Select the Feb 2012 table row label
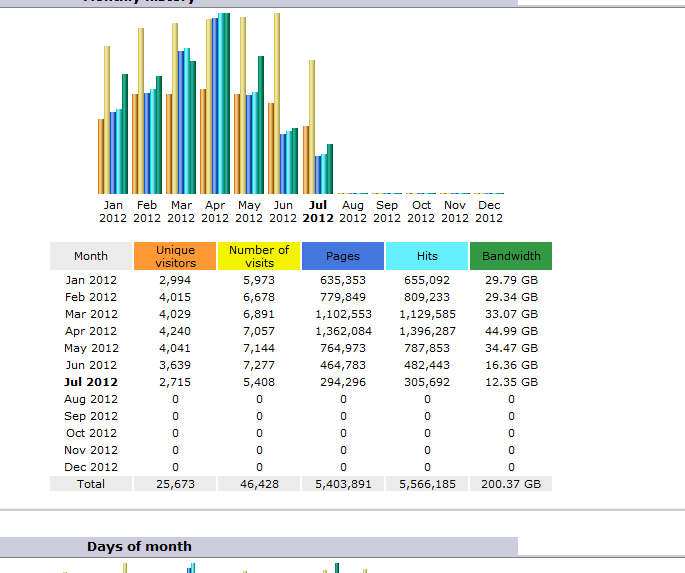The width and height of the screenshot is (685, 573). pyautogui.click(x=91, y=297)
